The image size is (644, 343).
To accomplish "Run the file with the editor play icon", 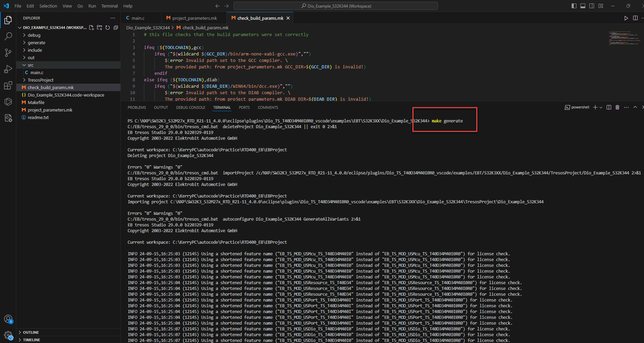I will [626, 18].
